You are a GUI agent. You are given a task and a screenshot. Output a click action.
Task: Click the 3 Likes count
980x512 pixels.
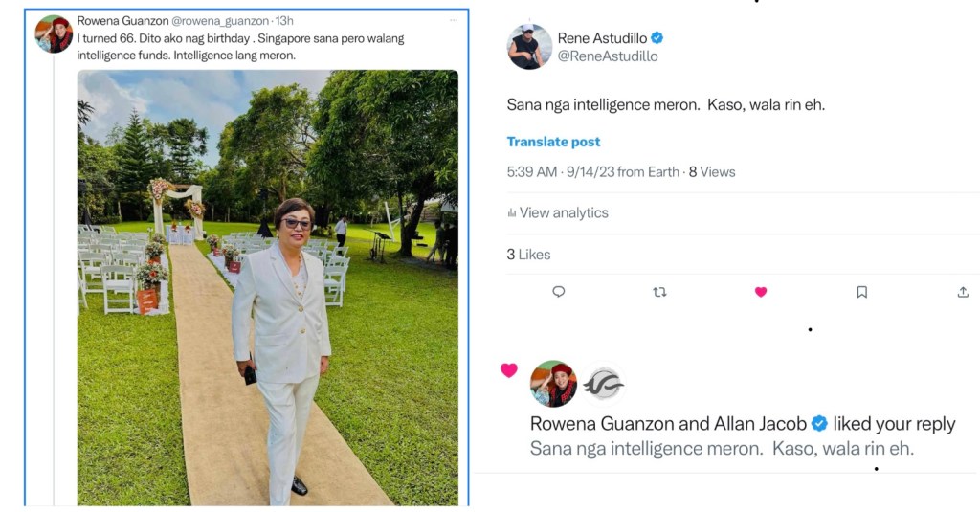point(528,255)
